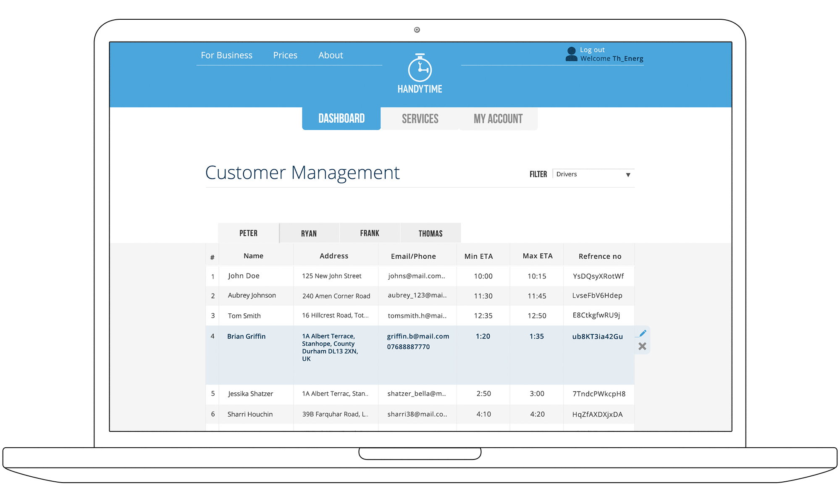
Task: Go to the My Account tab
Action: pyautogui.click(x=498, y=119)
